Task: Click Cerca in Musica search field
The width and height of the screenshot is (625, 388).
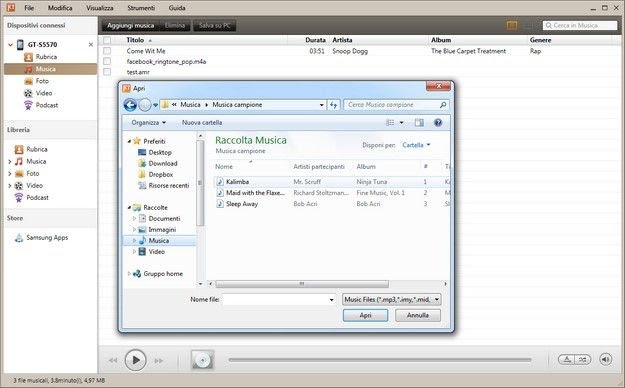Action: (580, 26)
